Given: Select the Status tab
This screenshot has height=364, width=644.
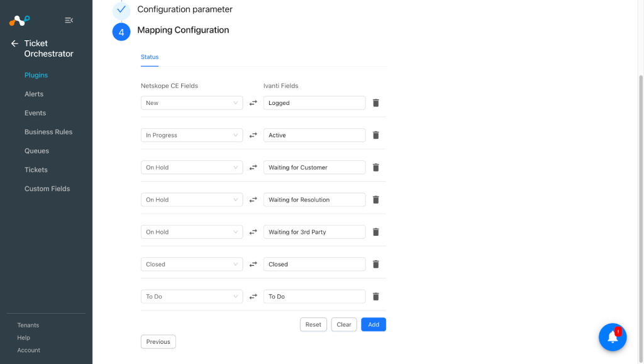Looking at the screenshot, I should [x=150, y=57].
